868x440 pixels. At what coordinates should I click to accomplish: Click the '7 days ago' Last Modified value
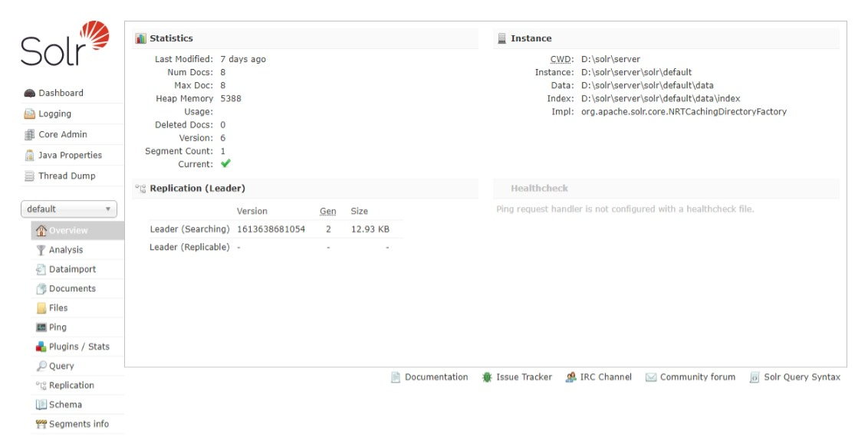pos(243,59)
